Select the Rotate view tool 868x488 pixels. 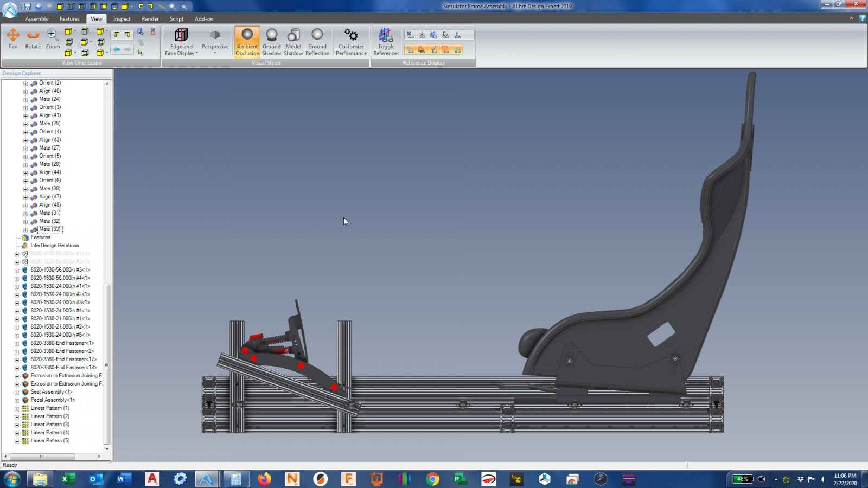pyautogui.click(x=33, y=39)
